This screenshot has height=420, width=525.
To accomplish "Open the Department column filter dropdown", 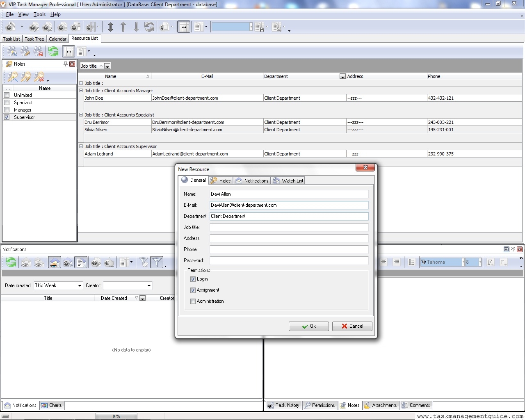I will [342, 77].
